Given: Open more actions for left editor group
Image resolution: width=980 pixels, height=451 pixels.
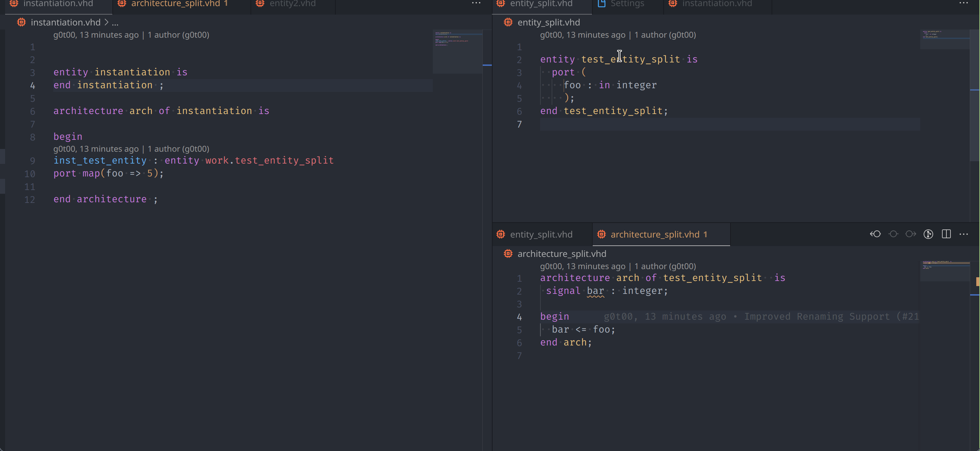Looking at the screenshot, I should (476, 3).
